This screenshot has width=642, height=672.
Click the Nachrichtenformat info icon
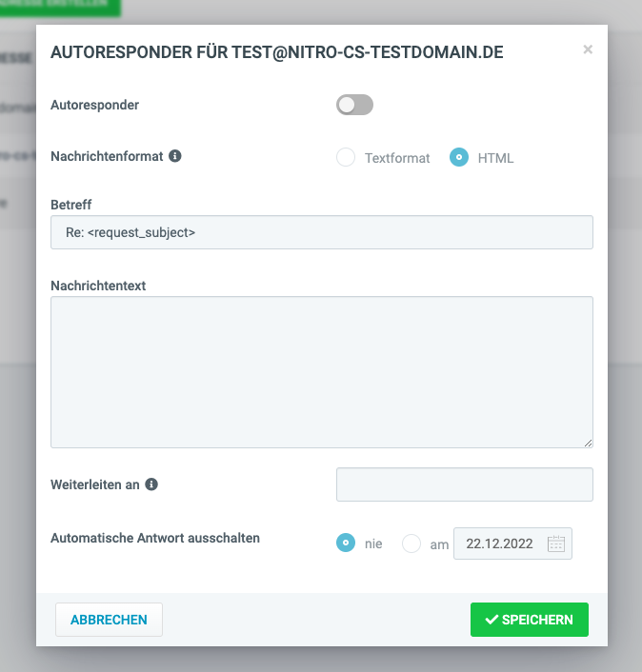point(175,156)
